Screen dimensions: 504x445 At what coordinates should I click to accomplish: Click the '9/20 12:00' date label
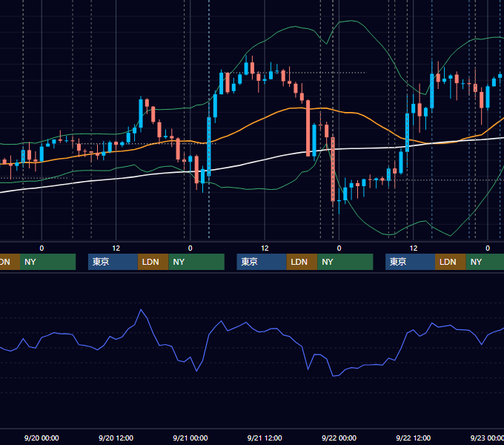116,438
